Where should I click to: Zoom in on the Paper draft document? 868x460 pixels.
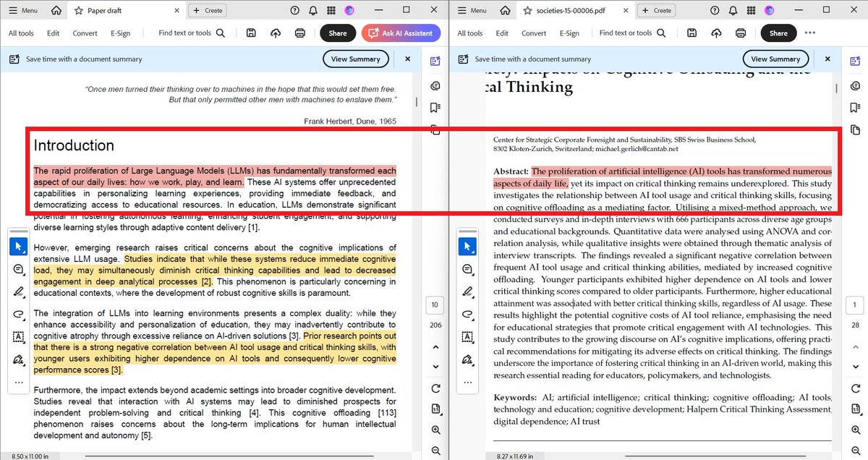point(435,430)
